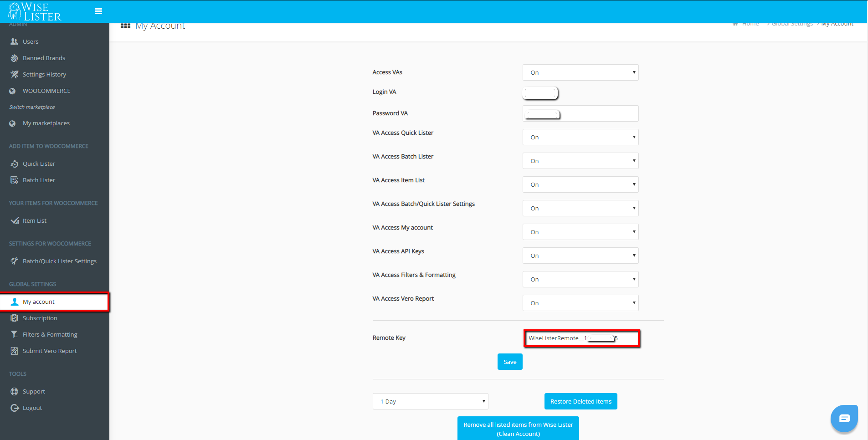Click the Support lifebuoy icon

[14, 391]
